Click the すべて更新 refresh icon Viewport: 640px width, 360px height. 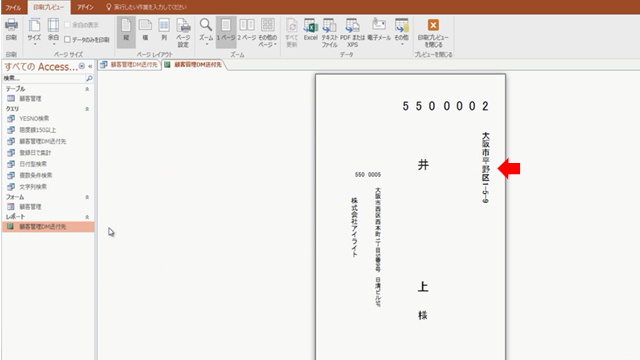point(291,33)
